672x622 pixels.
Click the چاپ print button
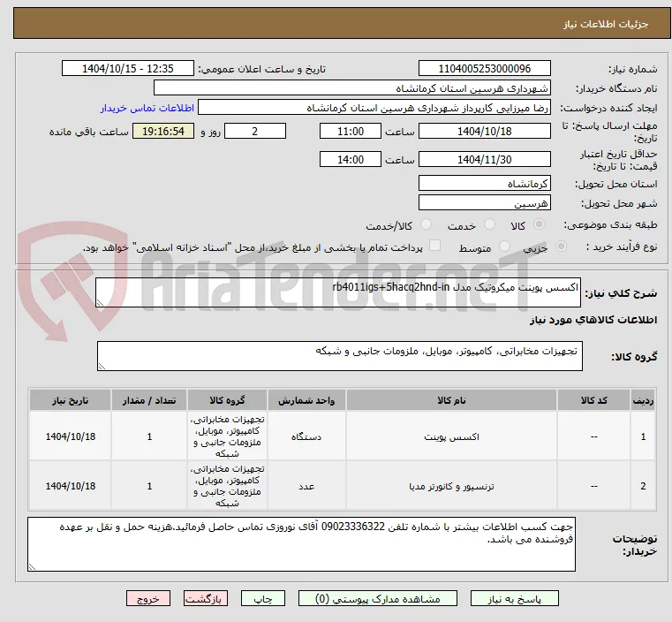pos(263,598)
